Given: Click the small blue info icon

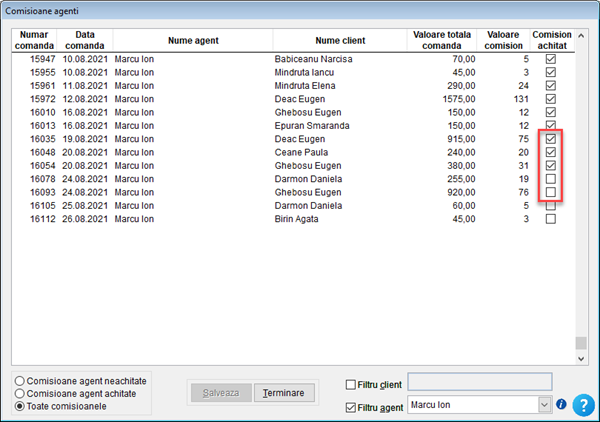Looking at the screenshot, I should point(561,405).
